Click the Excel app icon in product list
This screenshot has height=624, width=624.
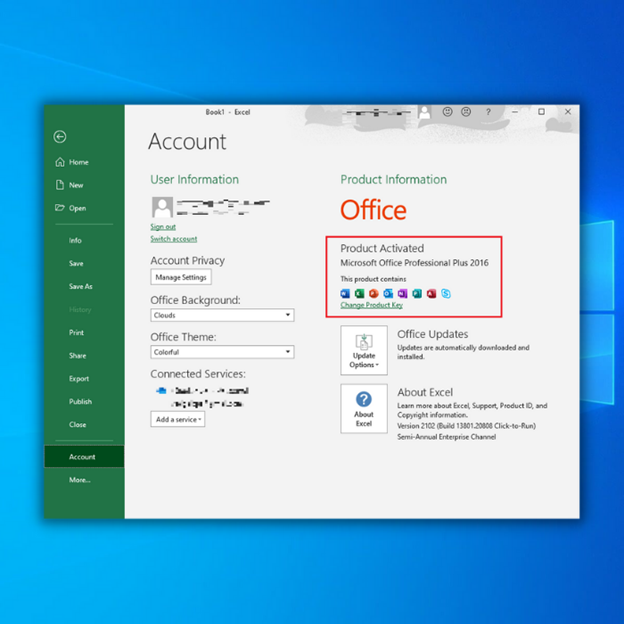click(359, 294)
